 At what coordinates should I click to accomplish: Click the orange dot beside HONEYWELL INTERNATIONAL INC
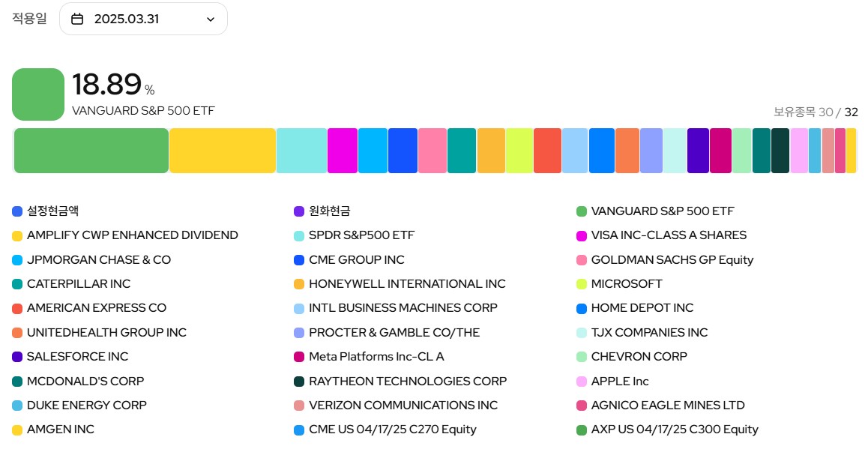[299, 284]
